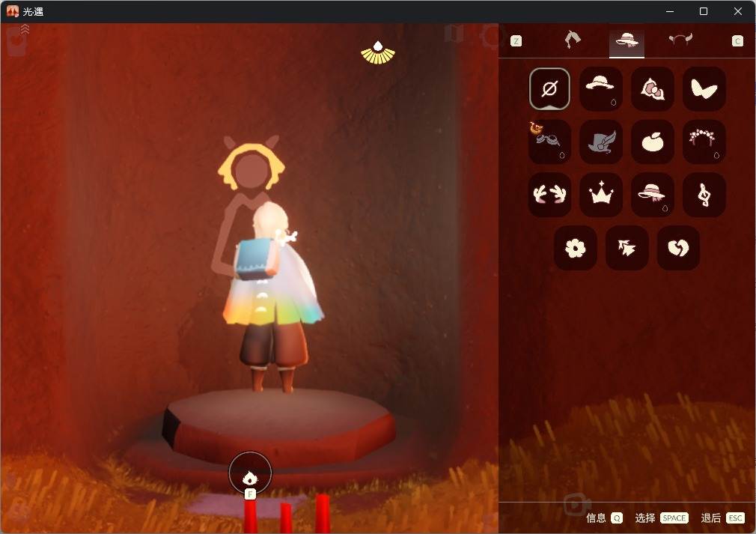
Task: Pick the white flower hair accessory
Action: click(575, 248)
